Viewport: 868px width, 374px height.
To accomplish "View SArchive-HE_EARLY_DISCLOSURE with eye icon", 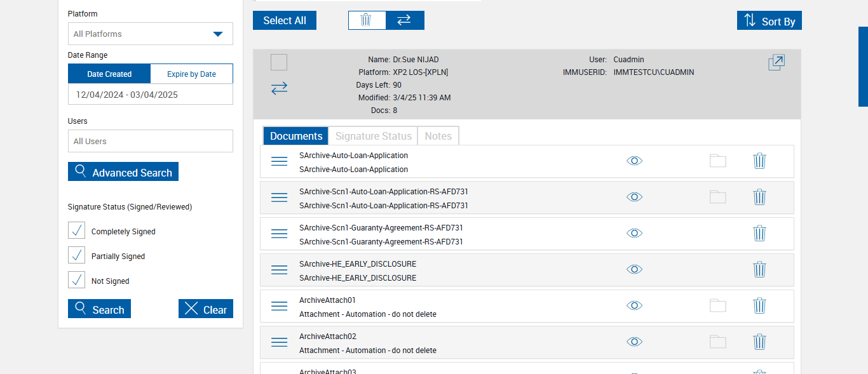I will point(634,269).
